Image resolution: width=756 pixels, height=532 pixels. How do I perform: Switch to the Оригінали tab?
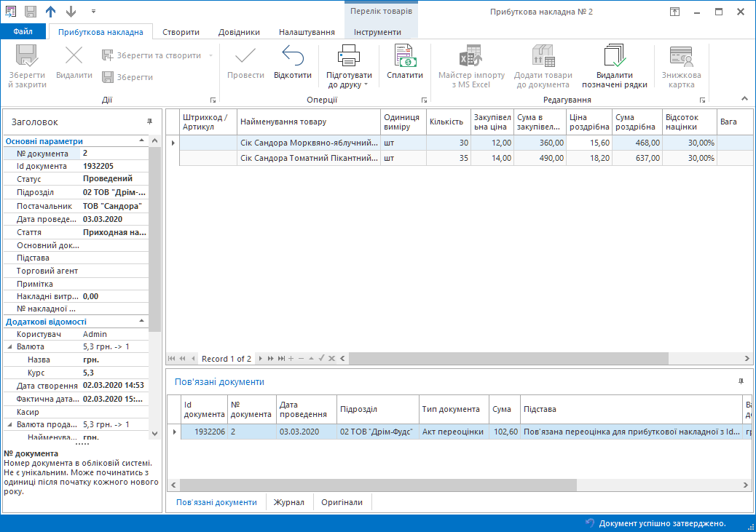coord(342,502)
